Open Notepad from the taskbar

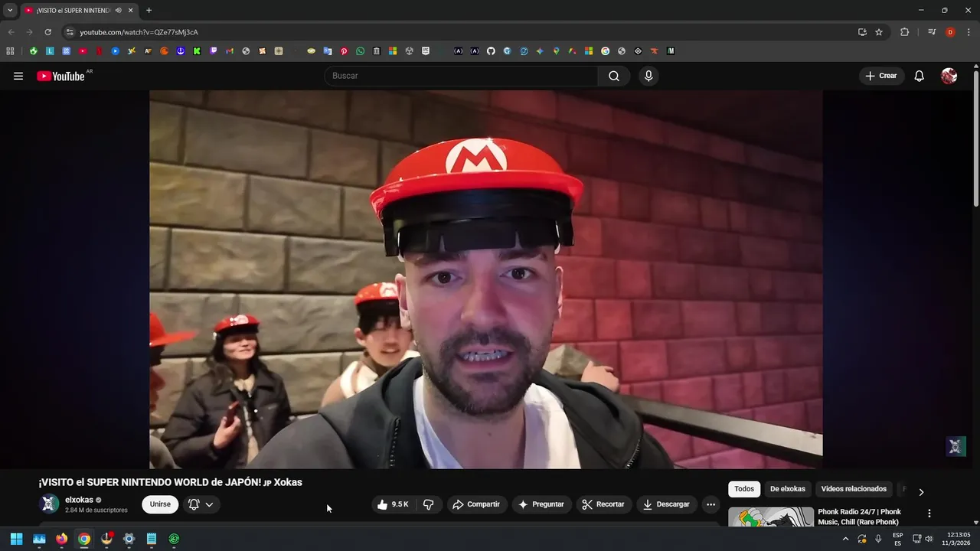coord(152,539)
